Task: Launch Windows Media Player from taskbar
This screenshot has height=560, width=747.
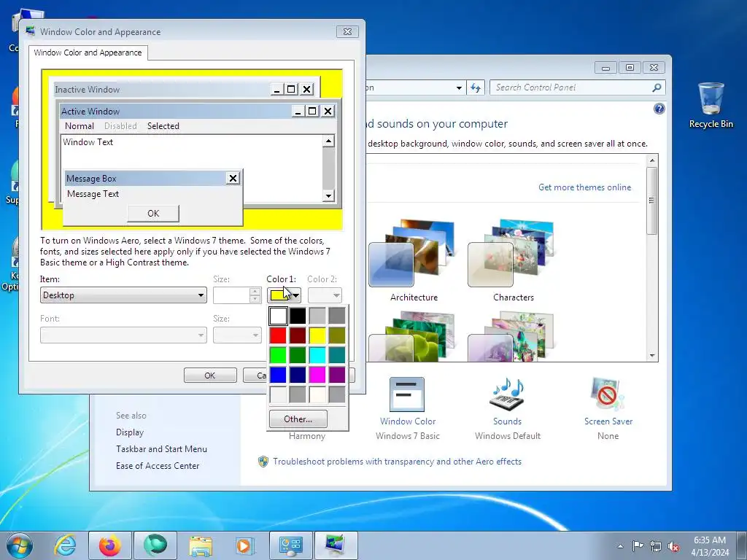Action: 245,545
